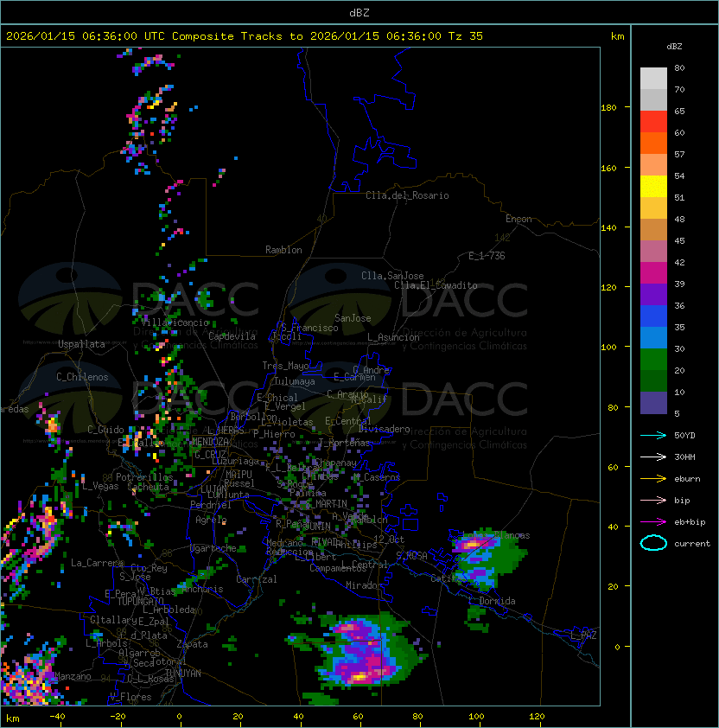Viewport: 719px width, 728px height.
Task: Click the Composite Tracks timestamp header
Action: [x=245, y=36]
